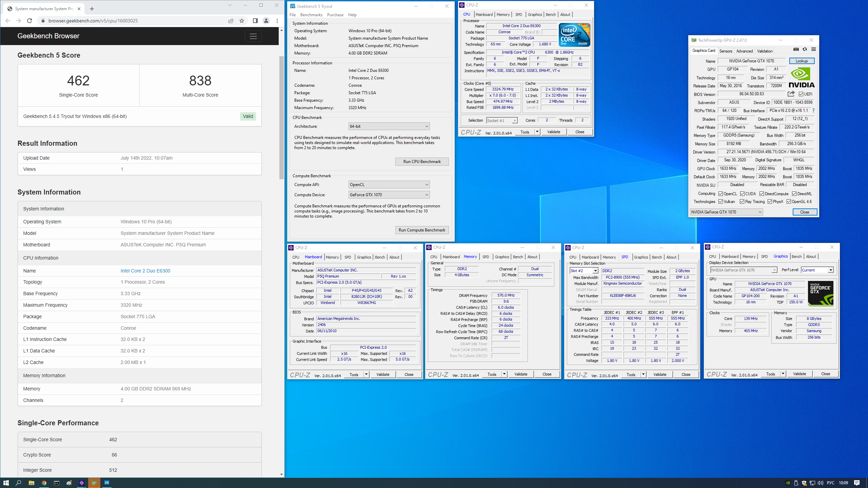Toggle the Ray Tracing checkbox in GPU-Z
The height and width of the screenshot is (488, 868).
click(x=742, y=202)
